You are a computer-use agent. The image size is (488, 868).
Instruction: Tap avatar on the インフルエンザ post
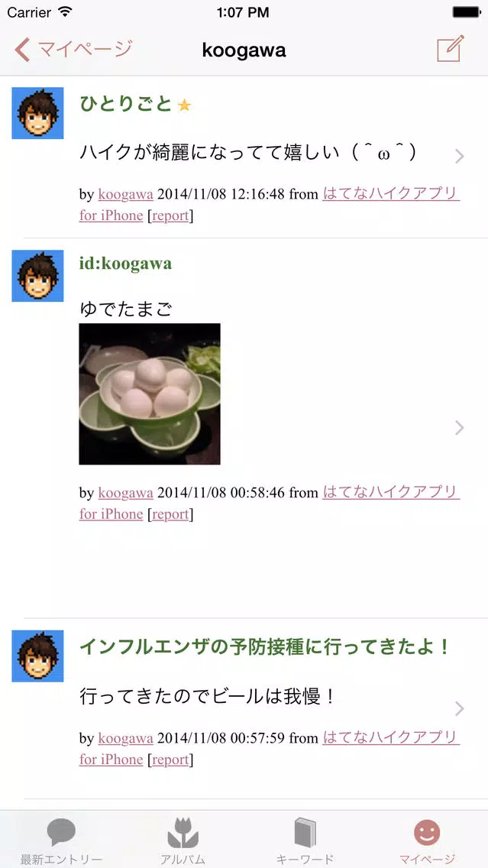37,656
